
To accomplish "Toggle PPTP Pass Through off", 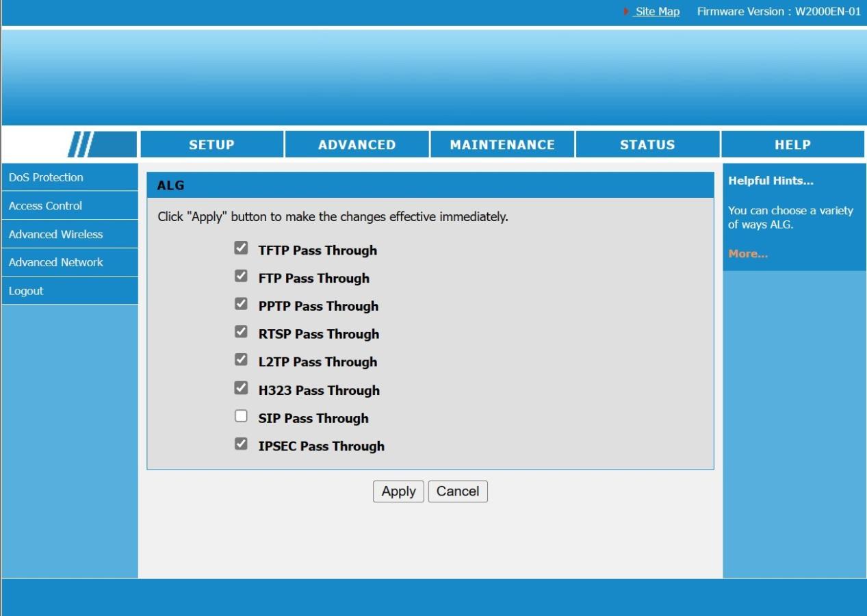I will (x=241, y=305).
